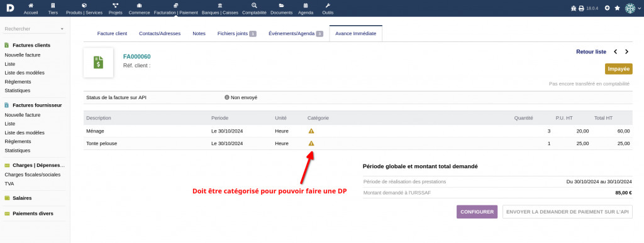Click the invoice document thumbnail icon
Screen dimensions: 644x243
[98, 63]
